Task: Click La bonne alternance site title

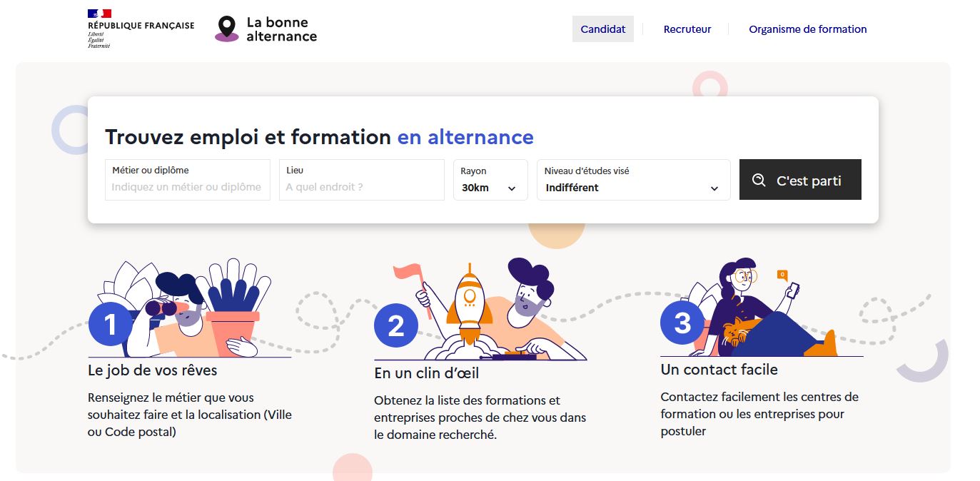Action: [x=282, y=29]
